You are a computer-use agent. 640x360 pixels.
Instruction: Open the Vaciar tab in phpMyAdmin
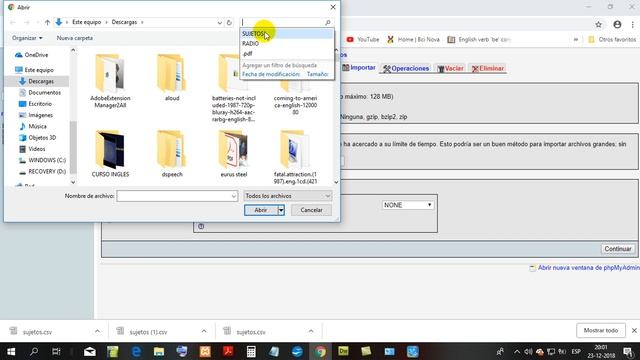[450, 69]
